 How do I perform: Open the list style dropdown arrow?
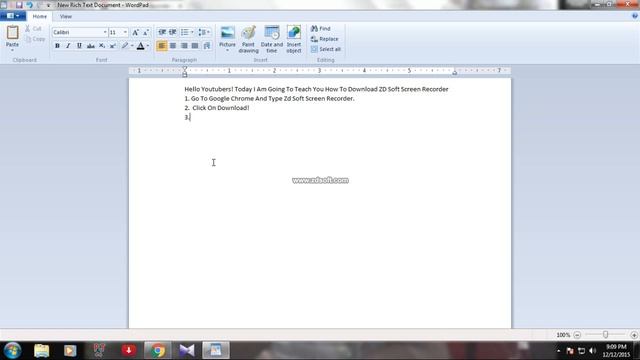[x=192, y=32]
